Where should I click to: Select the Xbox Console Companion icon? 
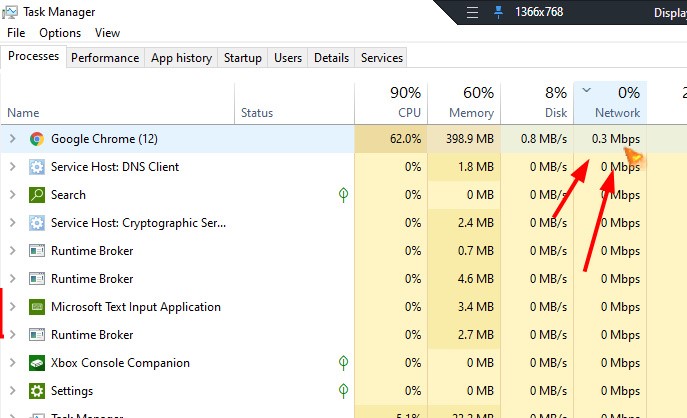(x=37, y=363)
